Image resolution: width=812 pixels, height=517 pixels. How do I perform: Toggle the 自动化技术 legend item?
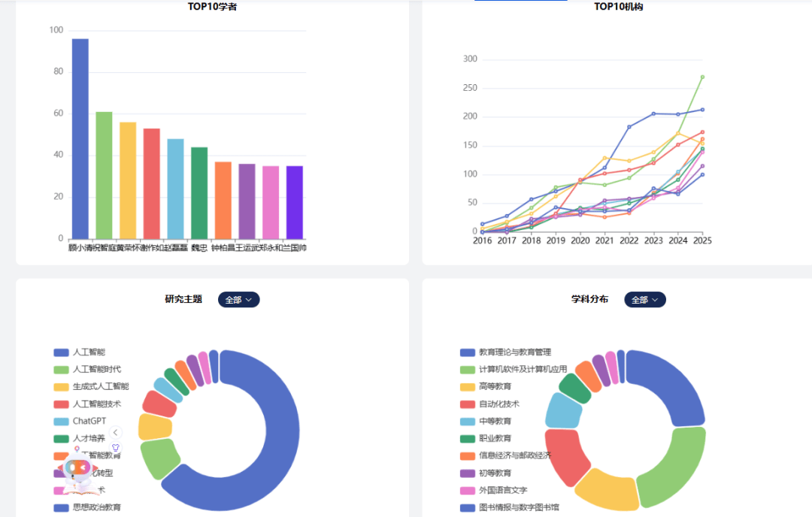pyautogui.click(x=499, y=404)
